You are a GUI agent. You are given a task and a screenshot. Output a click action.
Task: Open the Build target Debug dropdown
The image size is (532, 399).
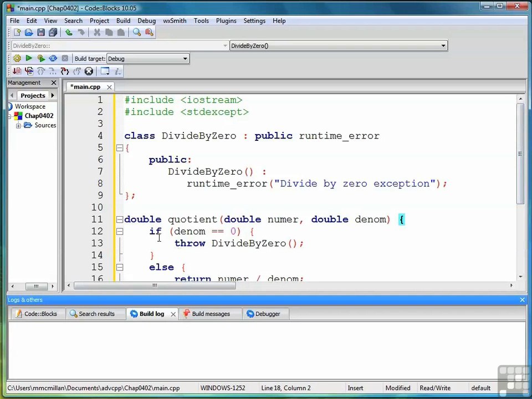147,59
